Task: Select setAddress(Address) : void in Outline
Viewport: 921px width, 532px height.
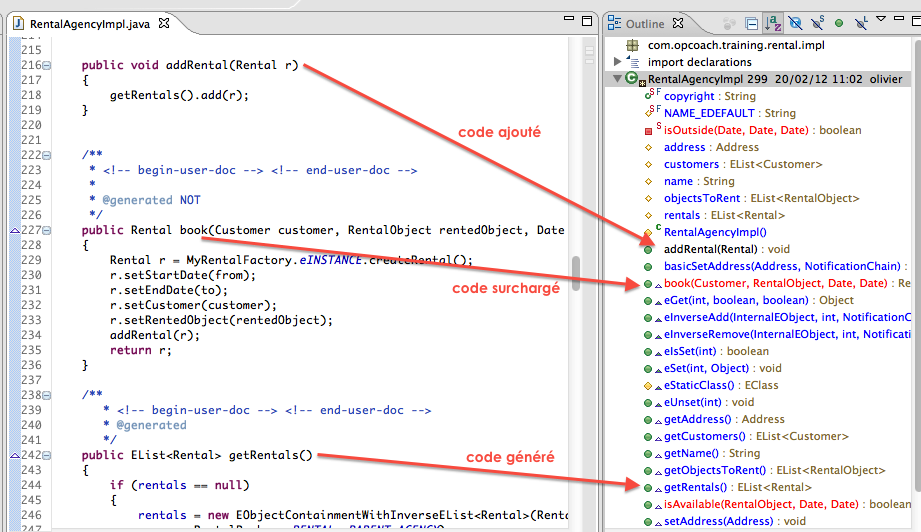Action: pyautogui.click(x=734, y=521)
